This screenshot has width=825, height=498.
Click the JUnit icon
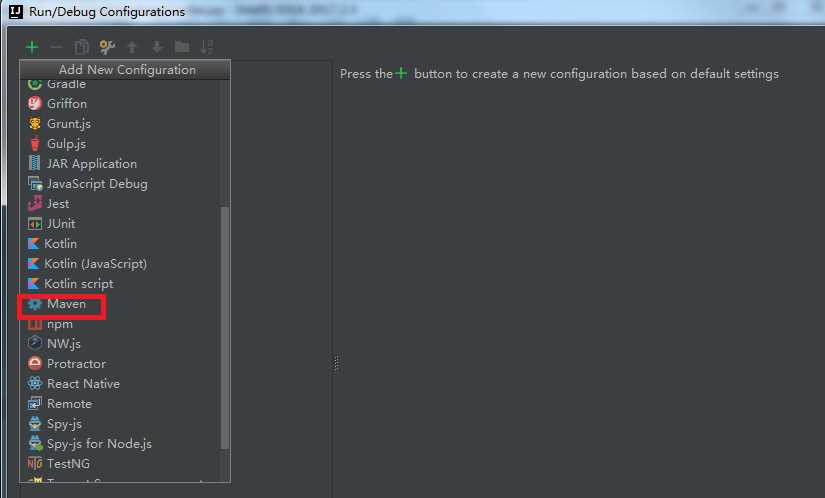point(35,223)
